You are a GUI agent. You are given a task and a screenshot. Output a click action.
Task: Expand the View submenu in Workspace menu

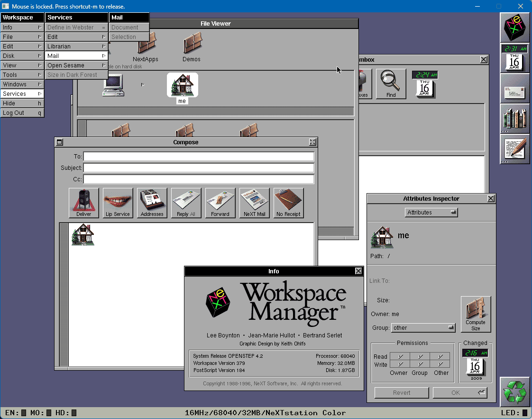[22, 65]
